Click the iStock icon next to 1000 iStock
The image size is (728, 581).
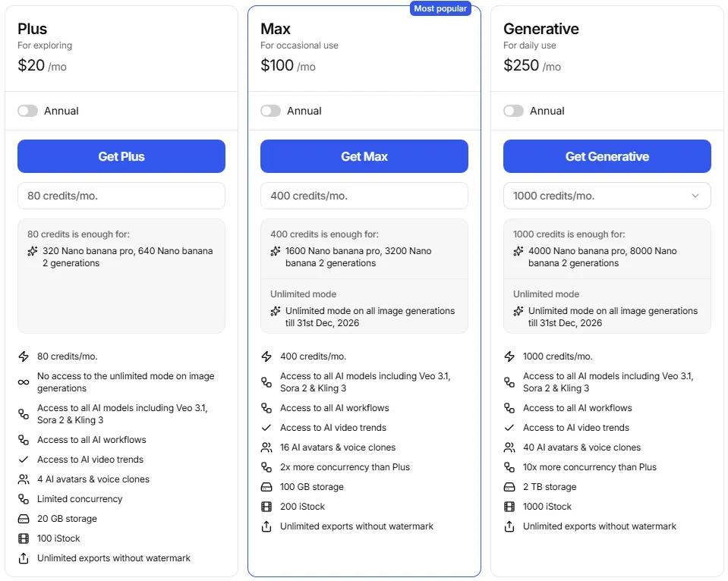(509, 507)
